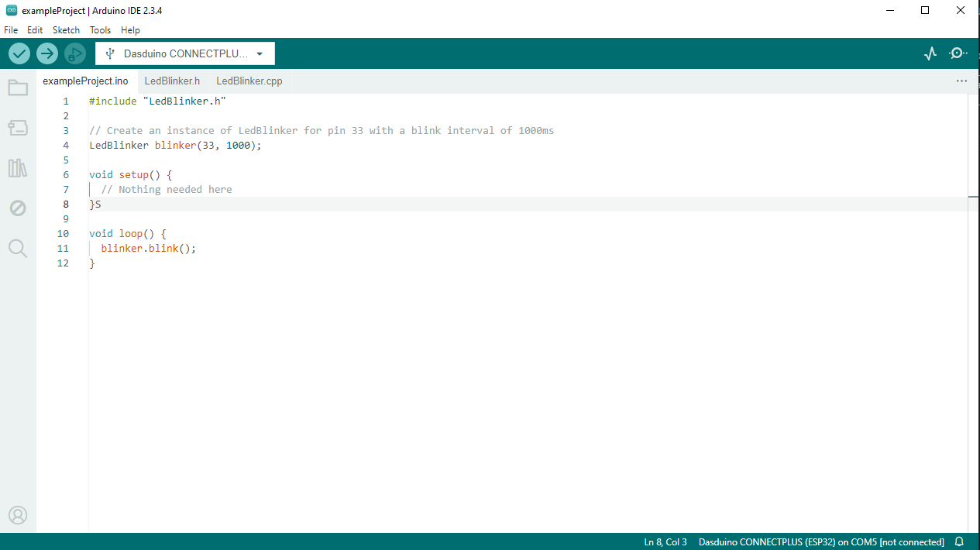
Task: Switch to the LedBlinker.cpp tab
Action: 249,81
